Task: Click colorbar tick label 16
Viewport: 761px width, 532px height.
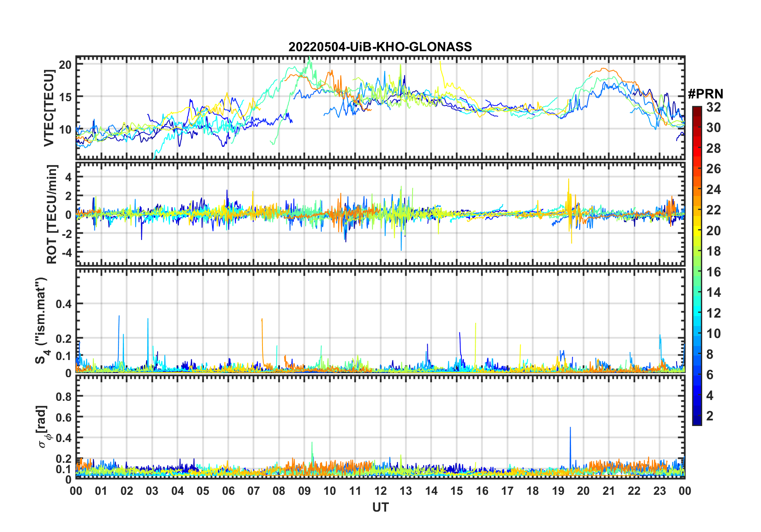Action: 713,272
